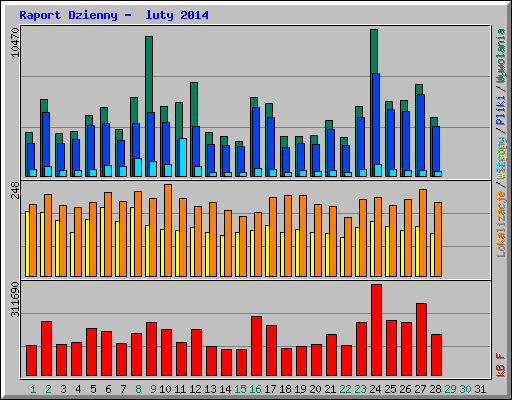Click the day 16 axis label
This screenshot has width=512, height=400.
point(255,389)
